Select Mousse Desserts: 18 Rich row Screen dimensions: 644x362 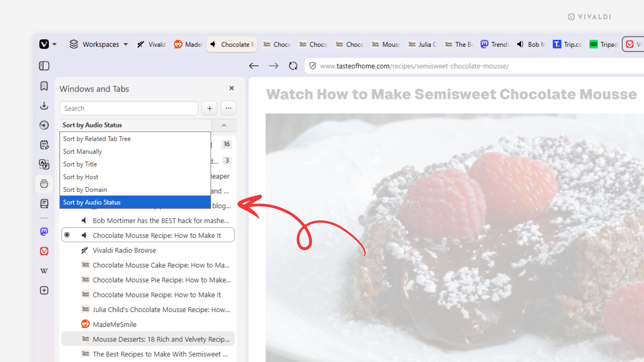tap(148, 339)
